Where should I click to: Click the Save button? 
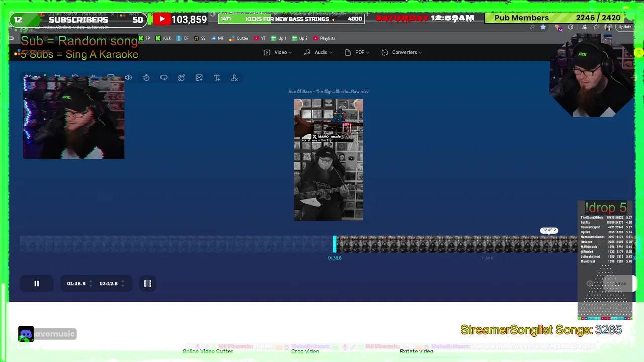coord(620,284)
